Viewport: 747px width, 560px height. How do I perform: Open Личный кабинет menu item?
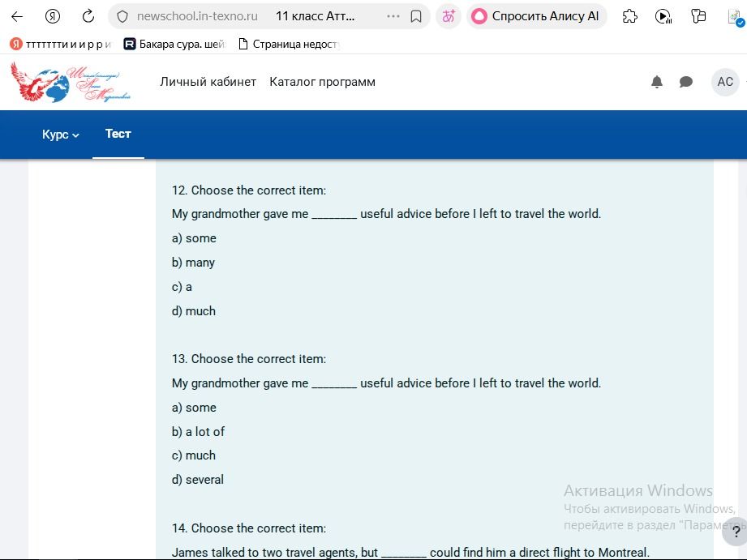208,82
